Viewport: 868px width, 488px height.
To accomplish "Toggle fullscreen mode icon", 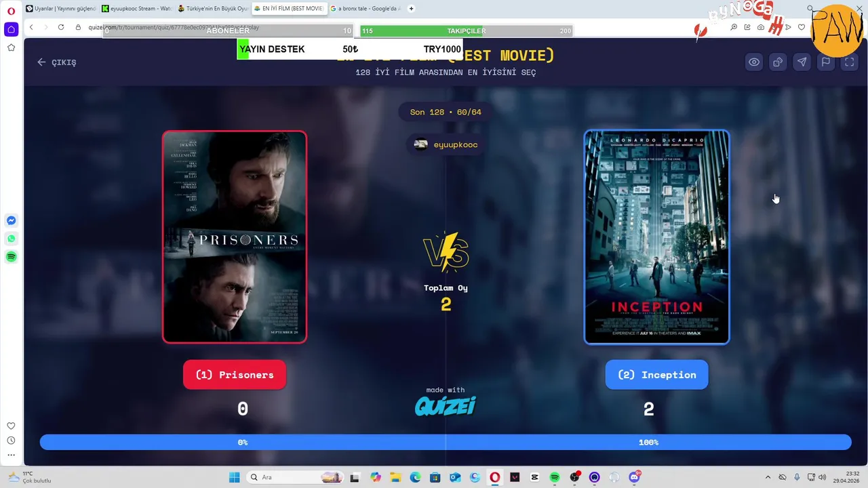I will click(849, 62).
